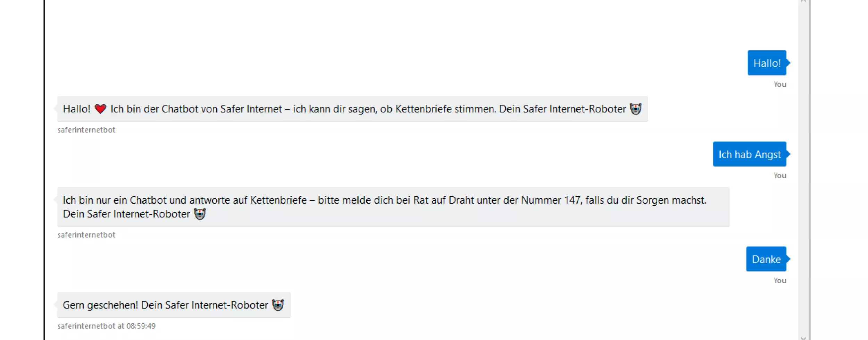Click saferinternetbot name under the greeting message
This screenshot has width=868, height=340.
(x=86, y=130)
